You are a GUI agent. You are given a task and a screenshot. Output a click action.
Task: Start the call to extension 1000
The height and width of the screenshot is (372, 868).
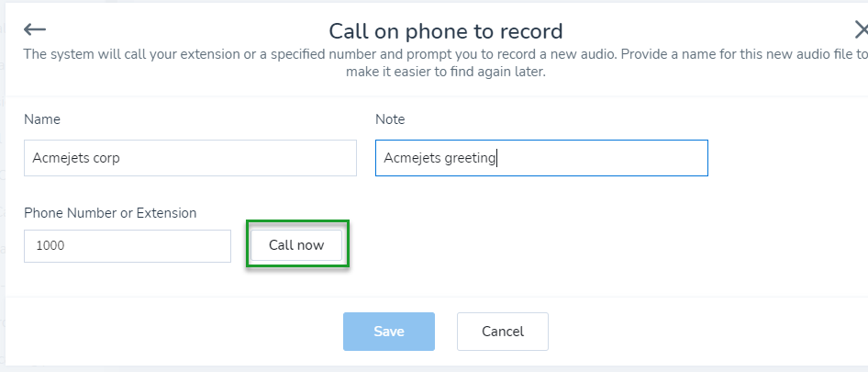(296, 245)
